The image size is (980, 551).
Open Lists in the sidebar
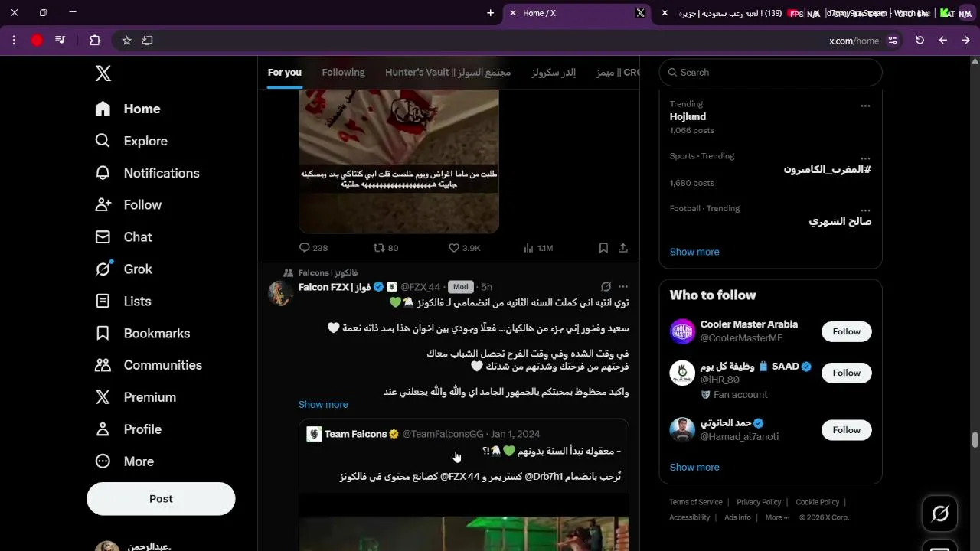coord(123,302)
